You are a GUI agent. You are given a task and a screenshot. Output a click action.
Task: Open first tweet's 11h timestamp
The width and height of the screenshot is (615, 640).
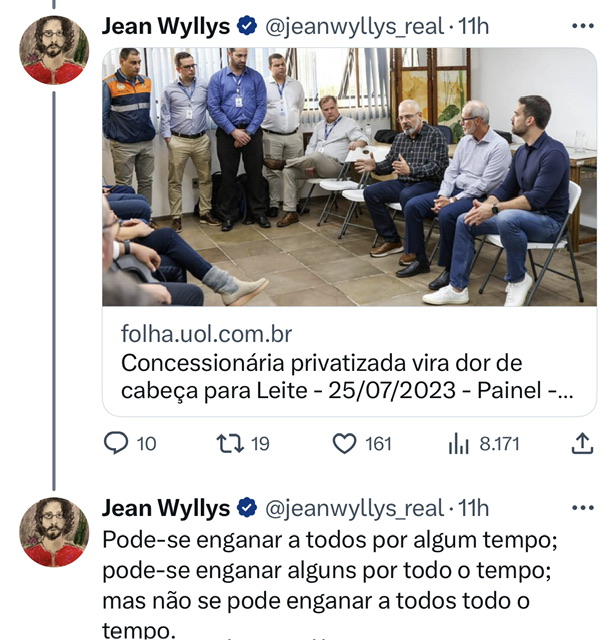(x=473, y=27)
